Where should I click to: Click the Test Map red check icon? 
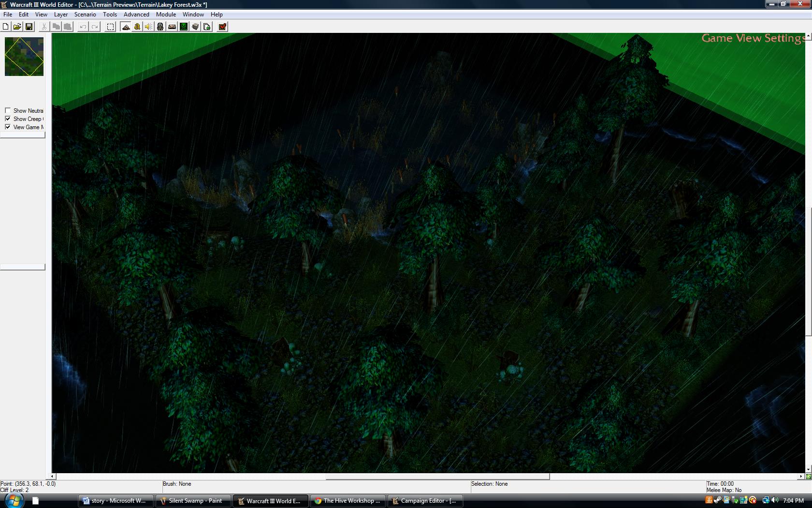223,27
